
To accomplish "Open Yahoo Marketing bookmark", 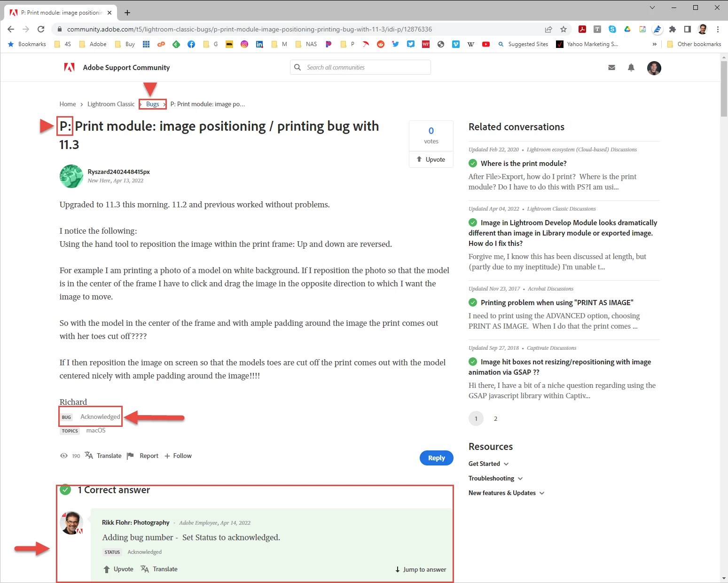I will (587, 44).
